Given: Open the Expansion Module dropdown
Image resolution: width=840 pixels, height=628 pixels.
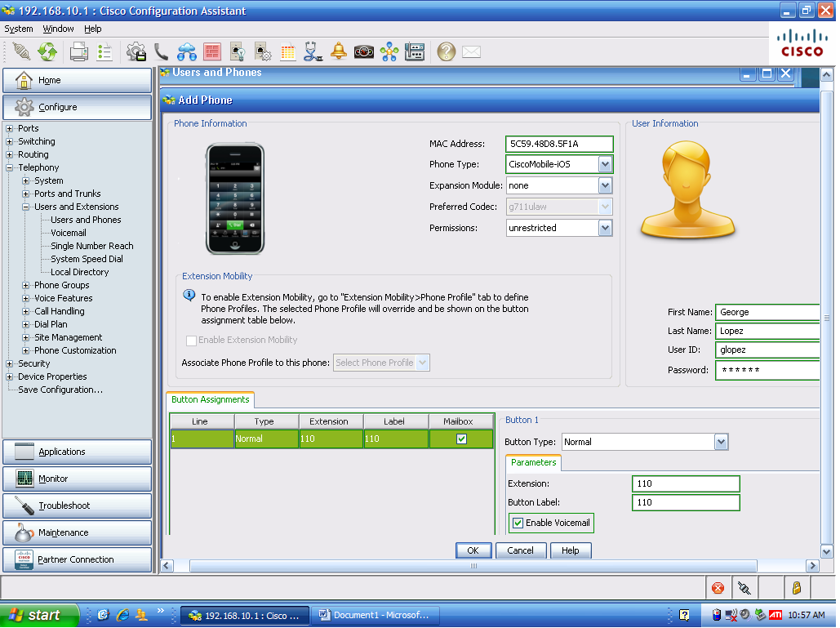Looking at the screenshot, I should coord(605,185).
